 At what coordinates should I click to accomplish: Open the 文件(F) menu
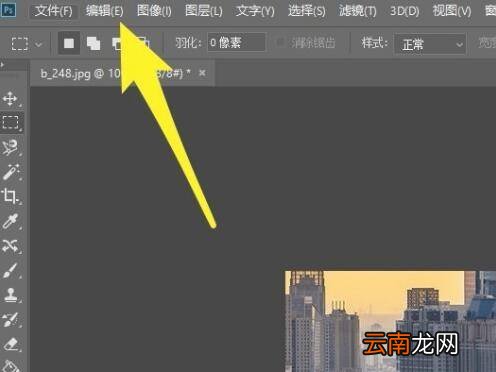point(54,11)
